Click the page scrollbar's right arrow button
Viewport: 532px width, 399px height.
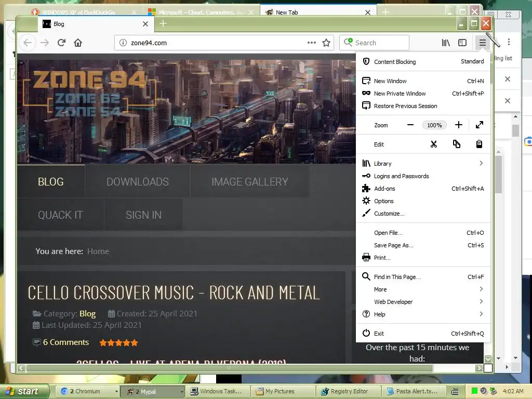pyautogui.click(x=479, y=368)
